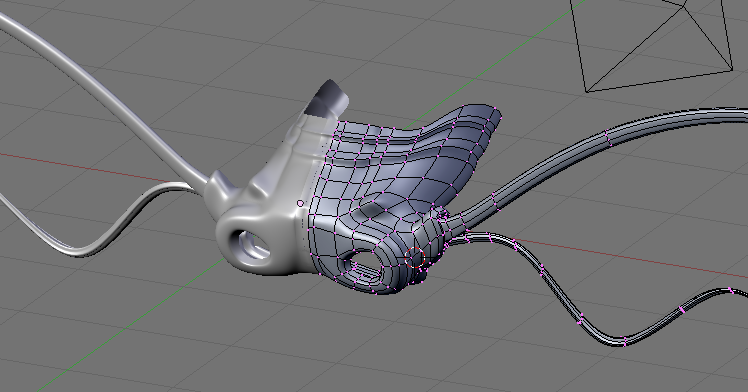Click the red X axis line

tap(95, 168)
